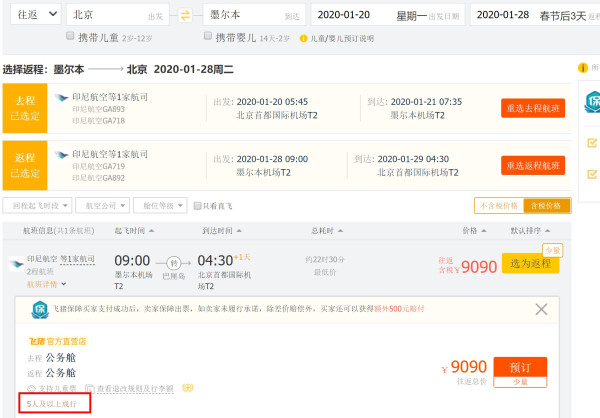
Task: Click 额外500元赔付 link in banner
Action: click(x=399, y=309)
